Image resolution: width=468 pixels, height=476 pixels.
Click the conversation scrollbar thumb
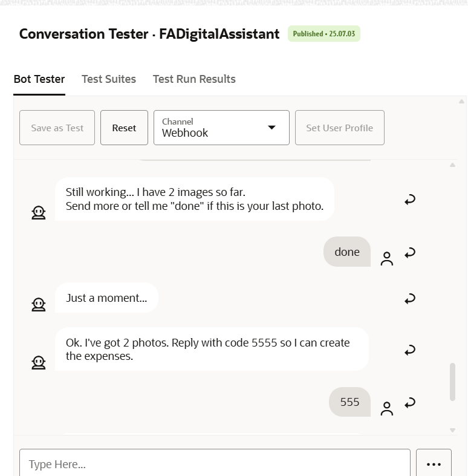452,382
